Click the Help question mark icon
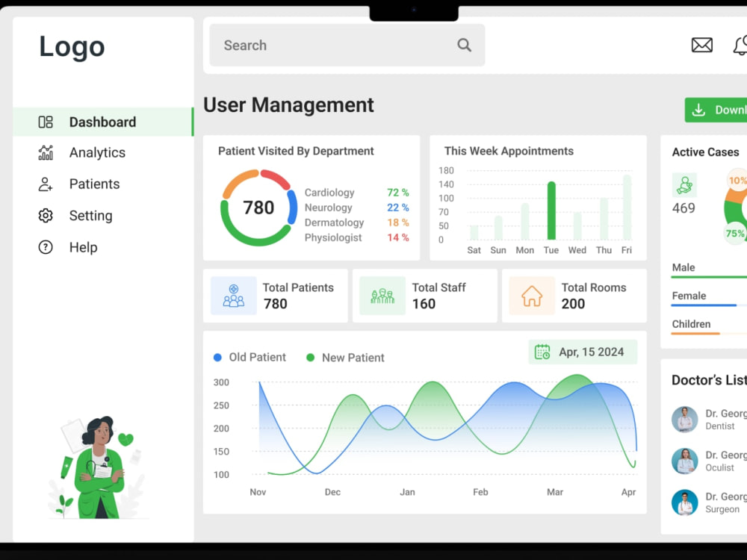The image size is (747, 560). point(46,247)
